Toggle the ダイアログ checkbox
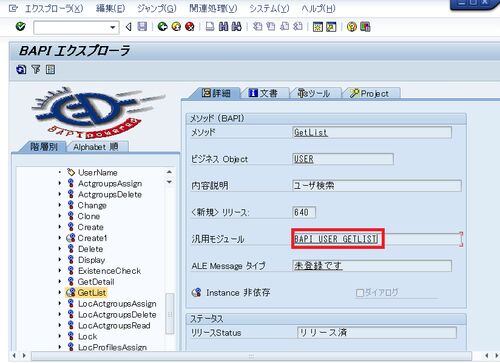This screenshot has height=363, width=500. [x=360, y=293]
